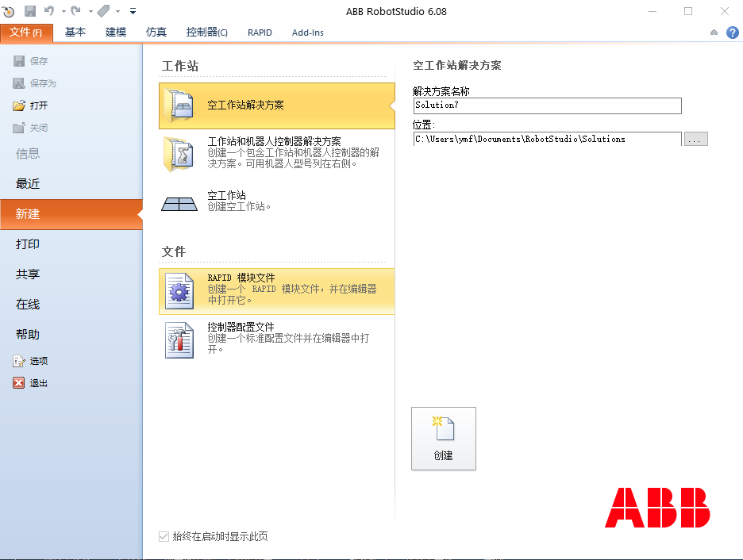Select 新建 in the file menu
This screenshot has width=743, height=560.
point(71,214)
